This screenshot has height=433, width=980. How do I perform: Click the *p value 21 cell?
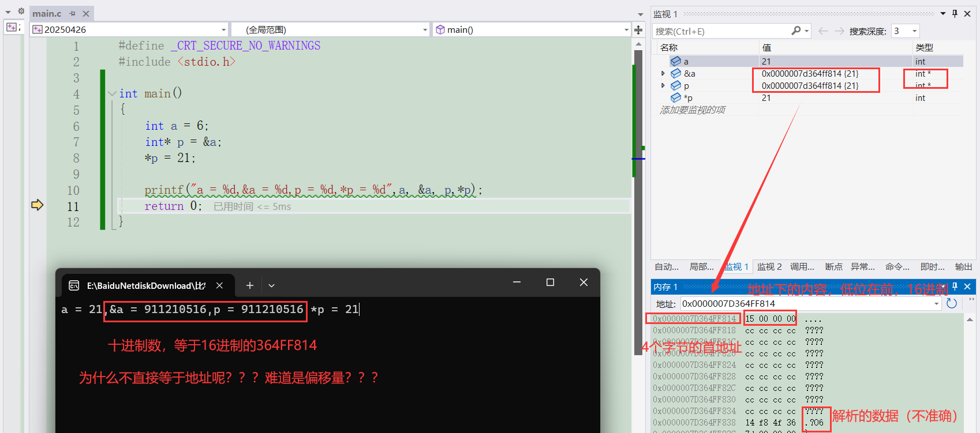coord(766,97)
